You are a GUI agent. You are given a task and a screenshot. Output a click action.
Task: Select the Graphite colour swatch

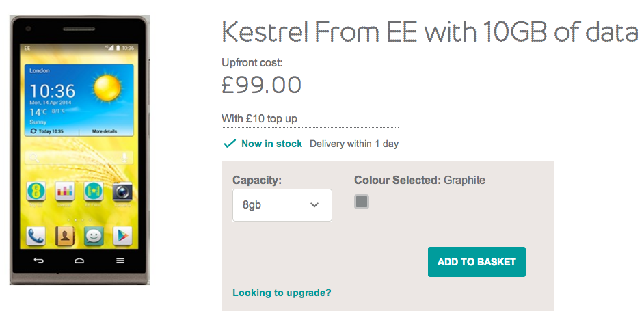(362, 202)
